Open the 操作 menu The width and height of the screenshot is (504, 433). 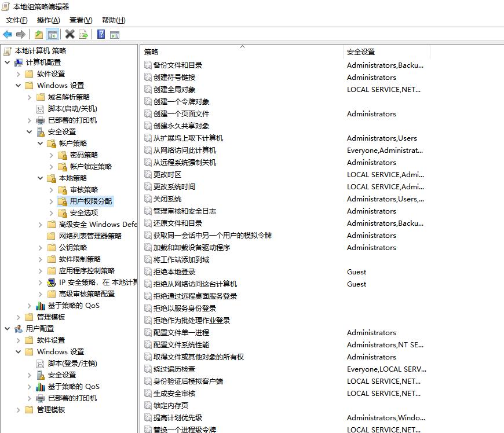pyautogui.click(x=49, y=20)
